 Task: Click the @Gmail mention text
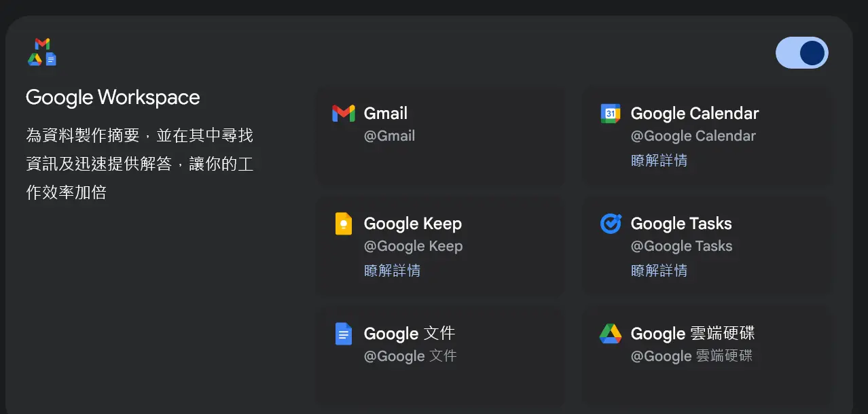(x=389, y=136)
